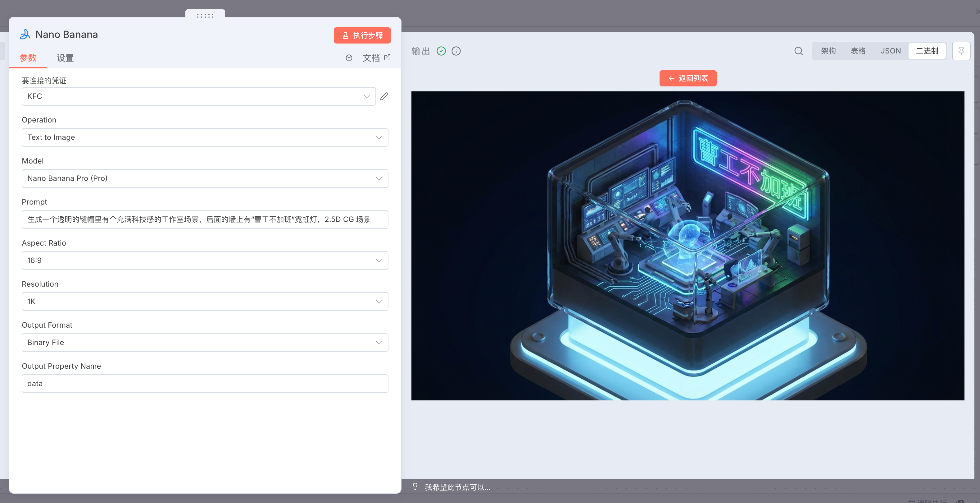The width and height of the screenshot is (980, 503).
Task: Click the pencil edit credential icon
Action: coord(384,96)
